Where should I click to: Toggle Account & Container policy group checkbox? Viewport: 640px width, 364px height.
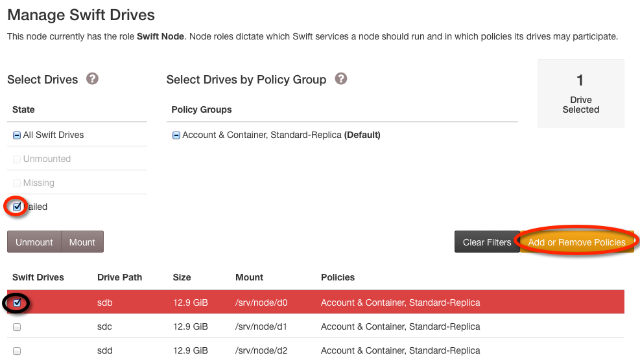coord(176,135)
